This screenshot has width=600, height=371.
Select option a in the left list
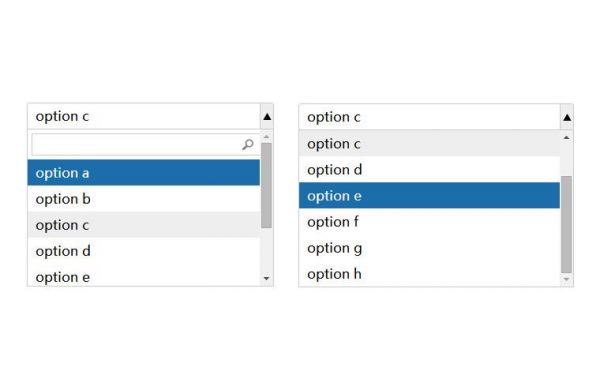[144, 173]
